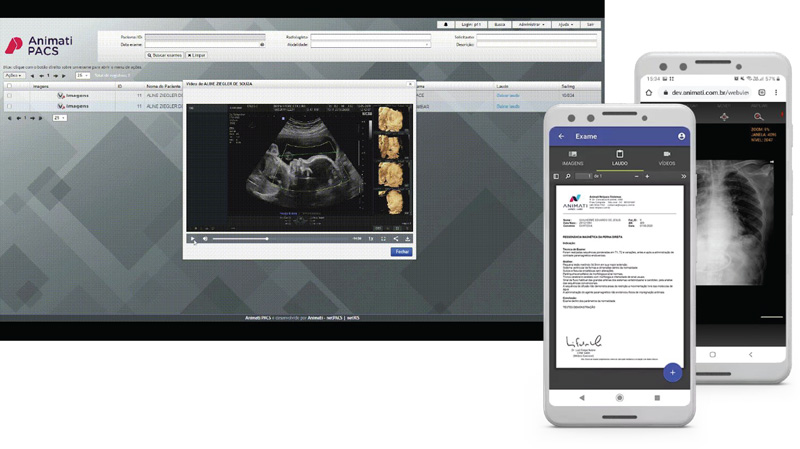Tap the Android back triangle on front phone
The height and width of the screenshot is (449, 800).
(582, 397)
